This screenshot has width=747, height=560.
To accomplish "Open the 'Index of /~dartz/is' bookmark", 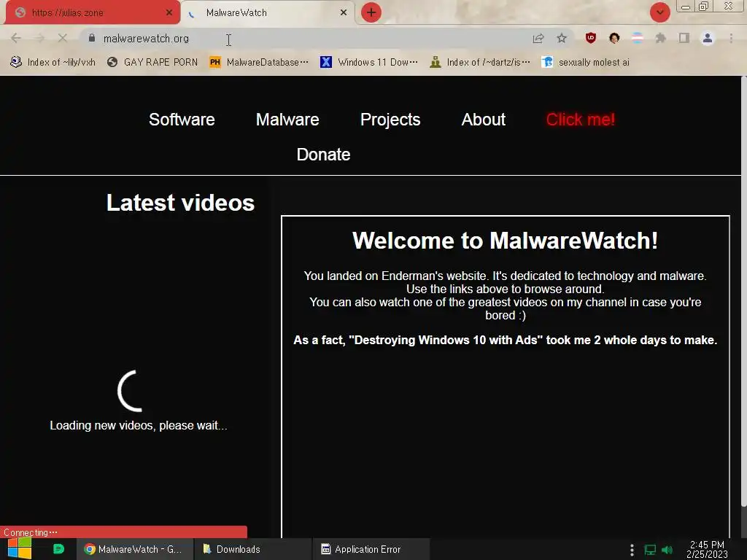I will [480, 63].
